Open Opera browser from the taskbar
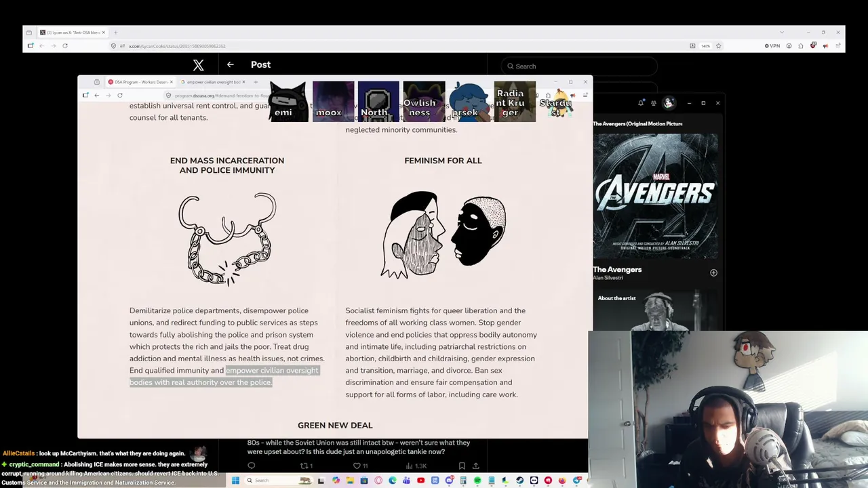868x488 pixels. point(378,481)
